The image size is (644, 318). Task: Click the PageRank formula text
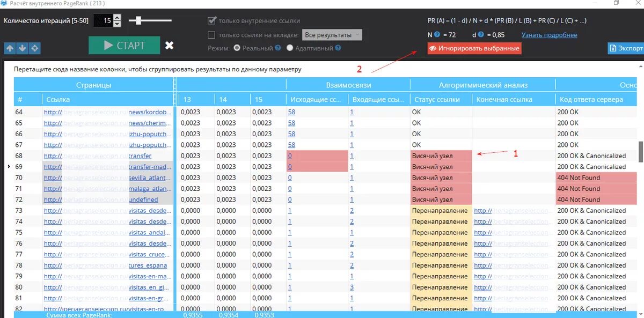click(507, 20)
